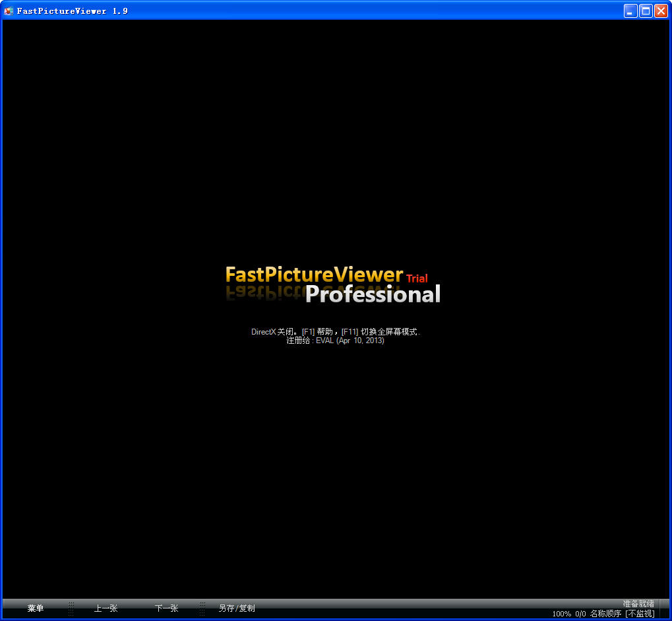Click the 100% zoom level indicator
The image size is (672, 621).
(x=561, y=614)
